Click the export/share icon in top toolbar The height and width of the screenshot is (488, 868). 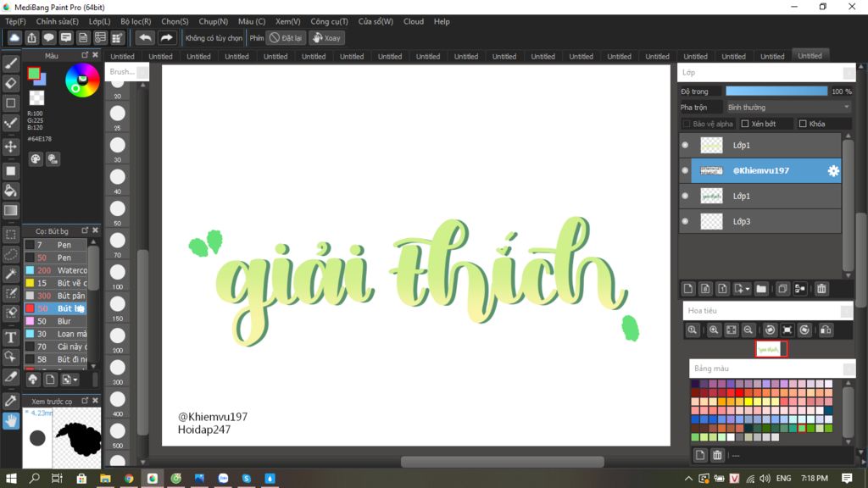click(x=31, y=37)
